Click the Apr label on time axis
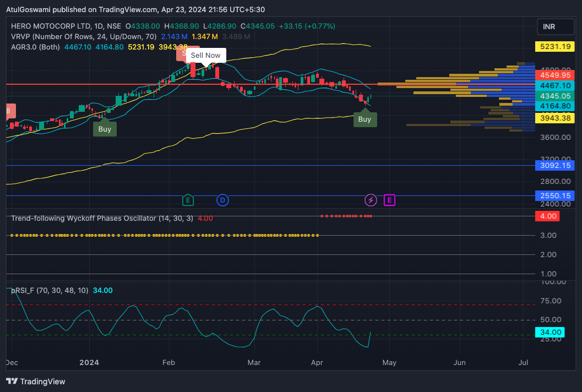 point(317,362)
